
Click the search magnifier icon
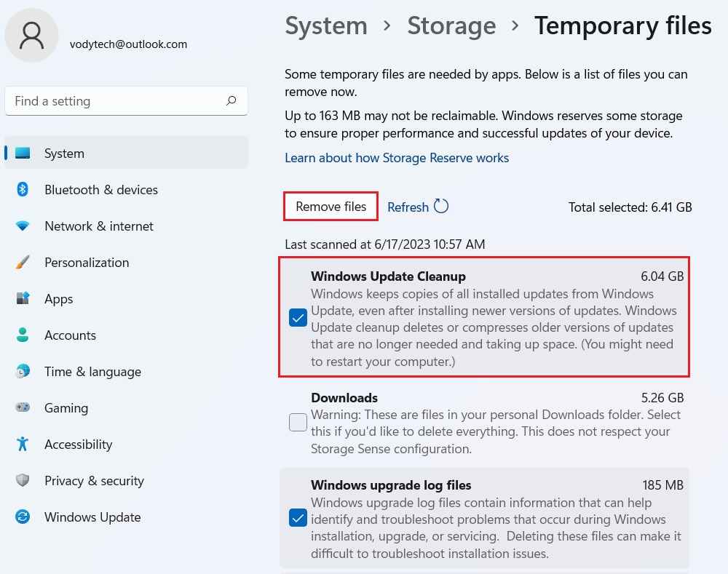231,100
